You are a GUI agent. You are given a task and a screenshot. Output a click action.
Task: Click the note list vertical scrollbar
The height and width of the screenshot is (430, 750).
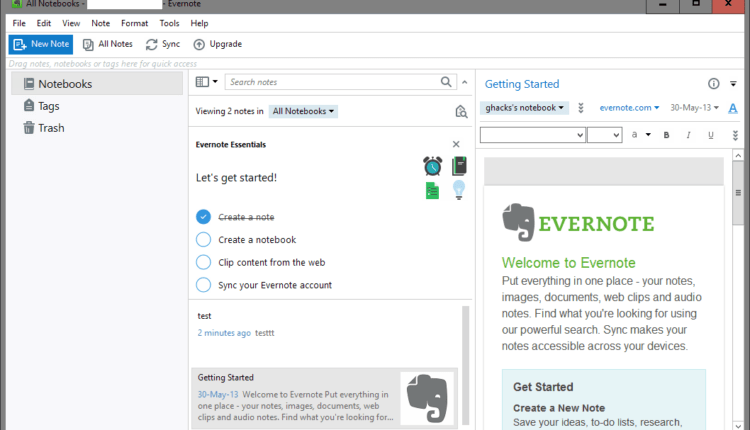click(465, 365)
